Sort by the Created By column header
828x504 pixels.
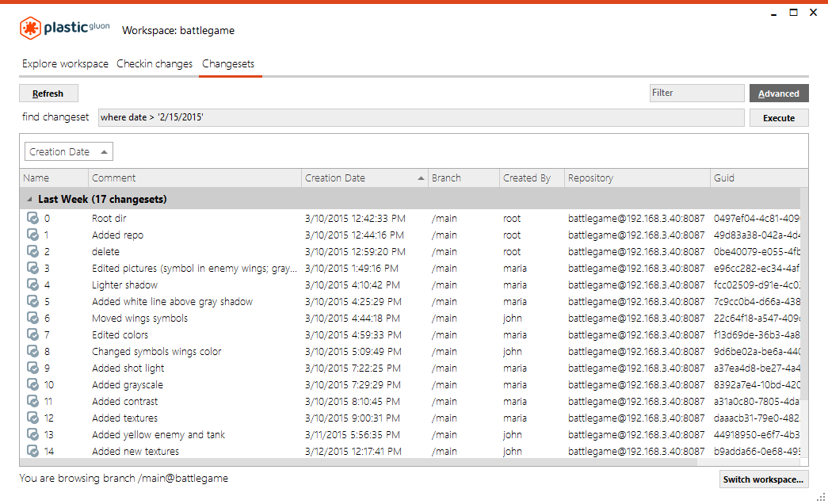coord(532,178)
